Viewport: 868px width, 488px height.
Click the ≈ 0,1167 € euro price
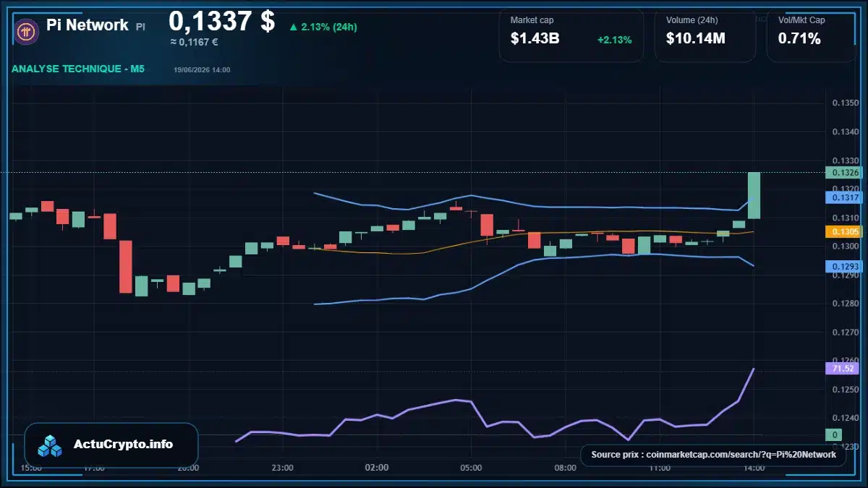pyautogui.click(x=194, y=42)
